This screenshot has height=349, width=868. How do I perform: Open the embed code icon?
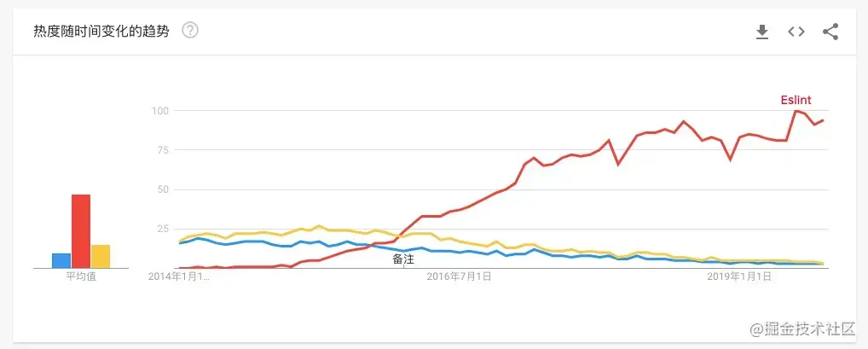click(796, 32)
